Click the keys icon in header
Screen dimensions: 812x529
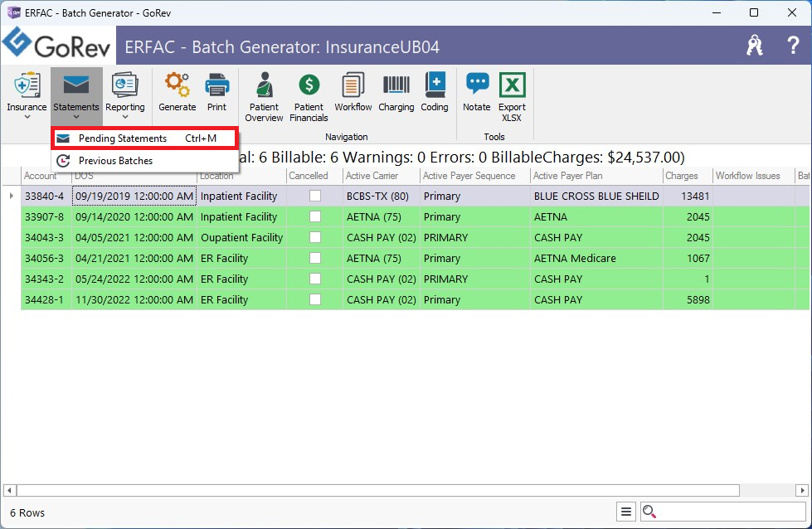coord(755,45)
